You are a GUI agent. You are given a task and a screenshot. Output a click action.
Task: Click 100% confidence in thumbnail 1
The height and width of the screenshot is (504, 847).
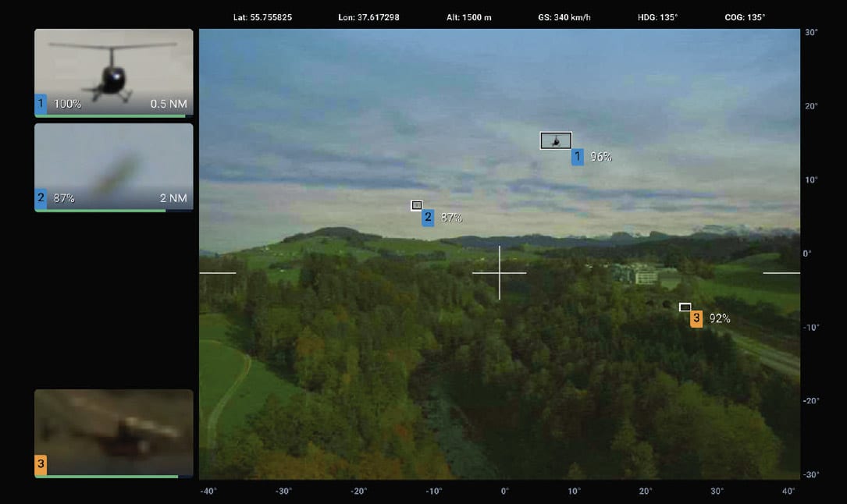click(x=67, y=104)
